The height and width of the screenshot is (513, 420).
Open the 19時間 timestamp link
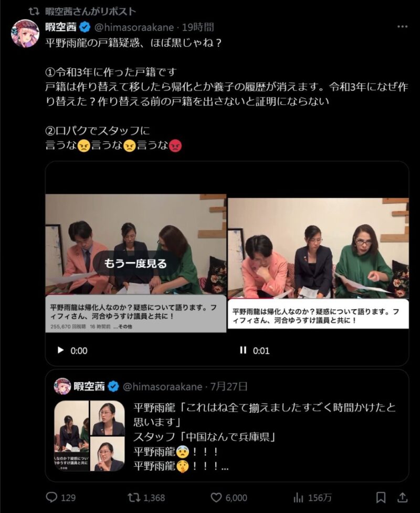(198, 27)
